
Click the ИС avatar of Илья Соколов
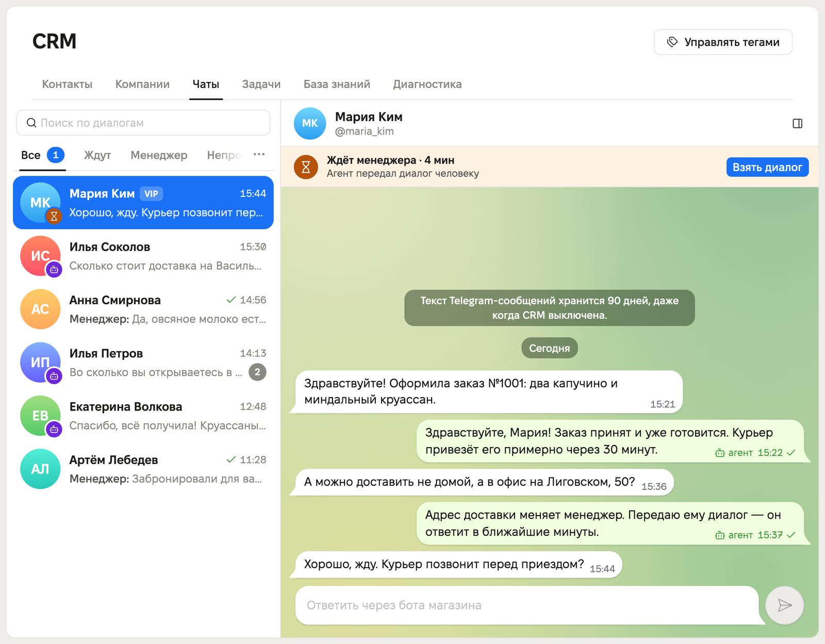coord(40,256)
